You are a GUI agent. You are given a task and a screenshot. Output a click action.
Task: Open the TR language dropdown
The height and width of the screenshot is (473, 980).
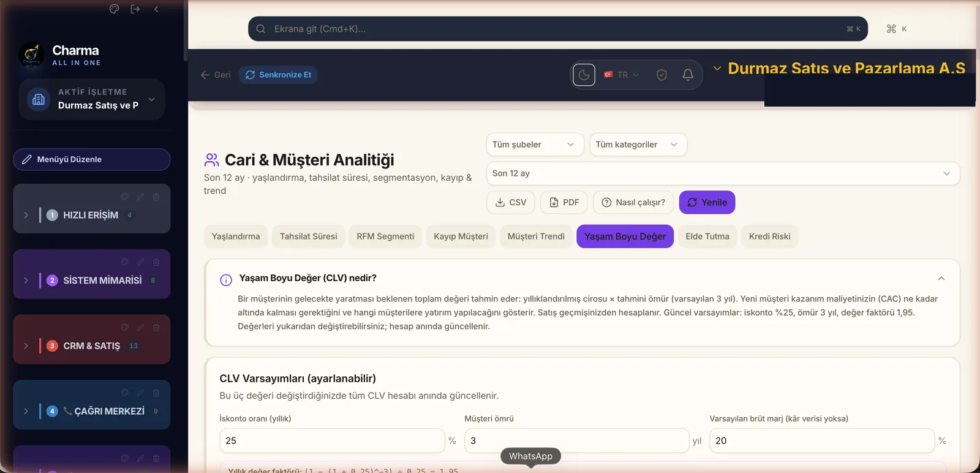point(622,75)
